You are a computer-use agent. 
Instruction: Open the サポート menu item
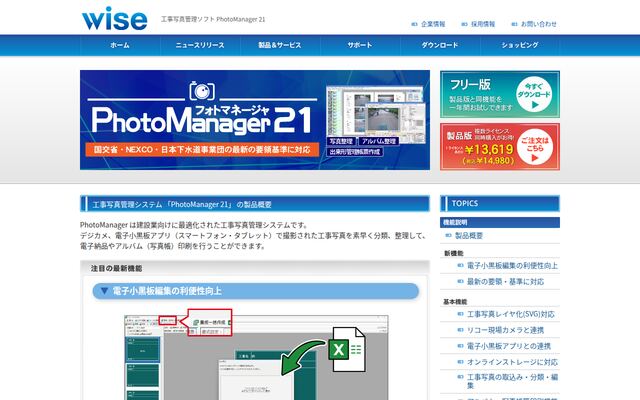(360, 45)
